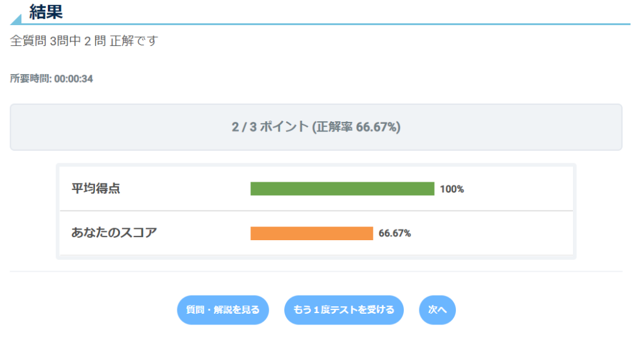Click the divider line above the buttons

click(316, 272)
